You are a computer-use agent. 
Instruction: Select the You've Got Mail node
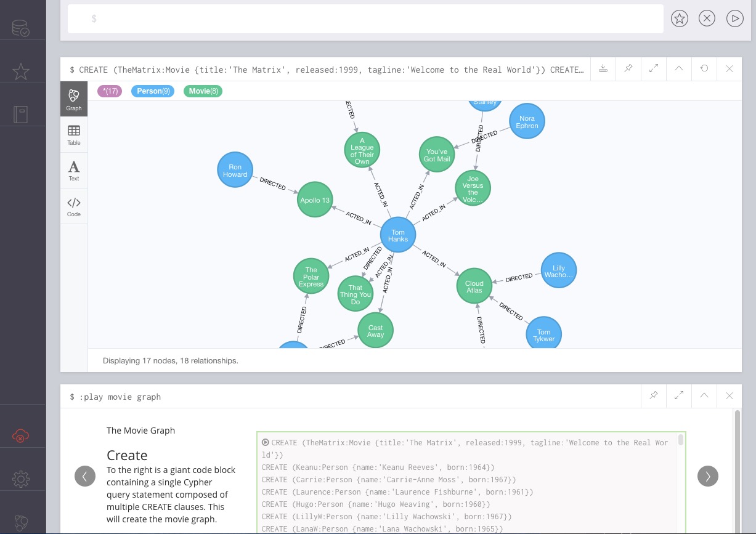(437, 155)
